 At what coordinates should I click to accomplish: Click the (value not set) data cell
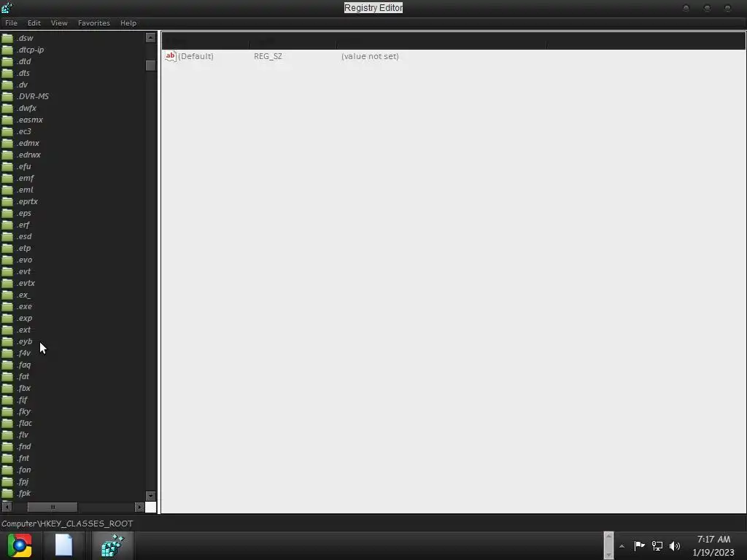point(370,56)
